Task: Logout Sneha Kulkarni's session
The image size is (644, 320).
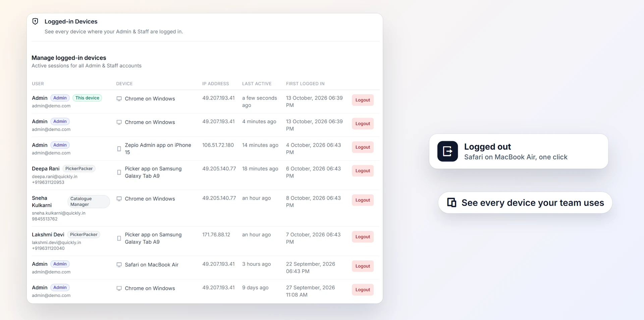Action: click(363, 200)
